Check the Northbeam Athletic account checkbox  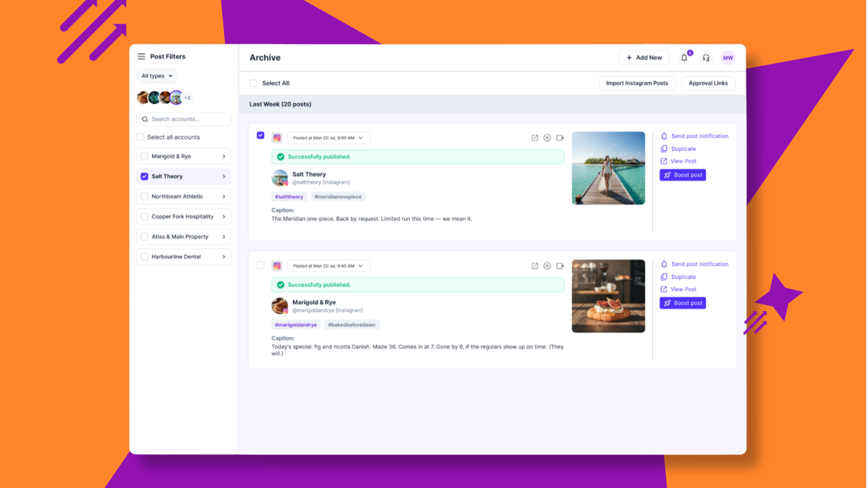[145, 197]
